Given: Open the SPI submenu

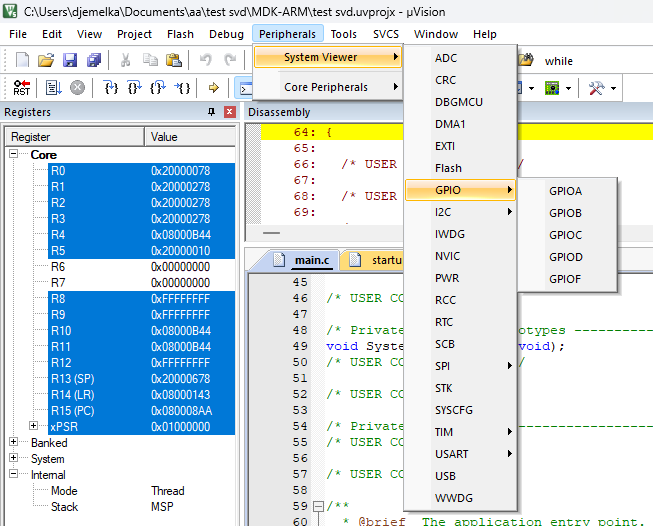Looking at the screenshot, I should pyautogui.click(x=460, y=366).
